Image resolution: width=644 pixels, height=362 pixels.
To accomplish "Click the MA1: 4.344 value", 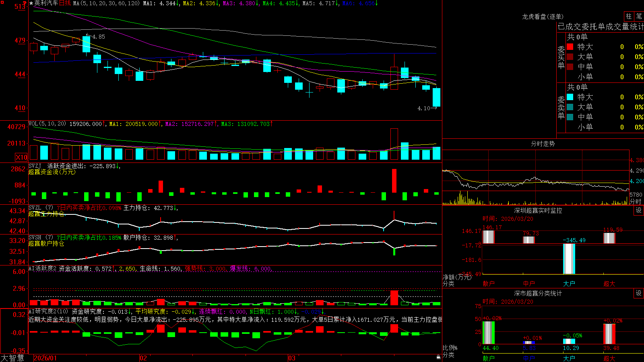I will (x=160, y=3).
